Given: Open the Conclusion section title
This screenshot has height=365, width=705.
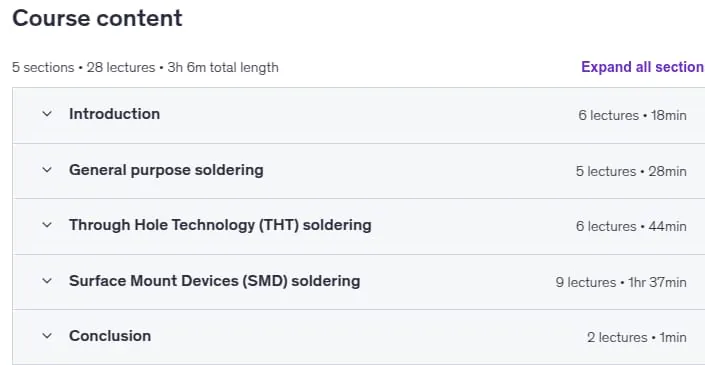Looking at the screenshot, I should [110, 336].
